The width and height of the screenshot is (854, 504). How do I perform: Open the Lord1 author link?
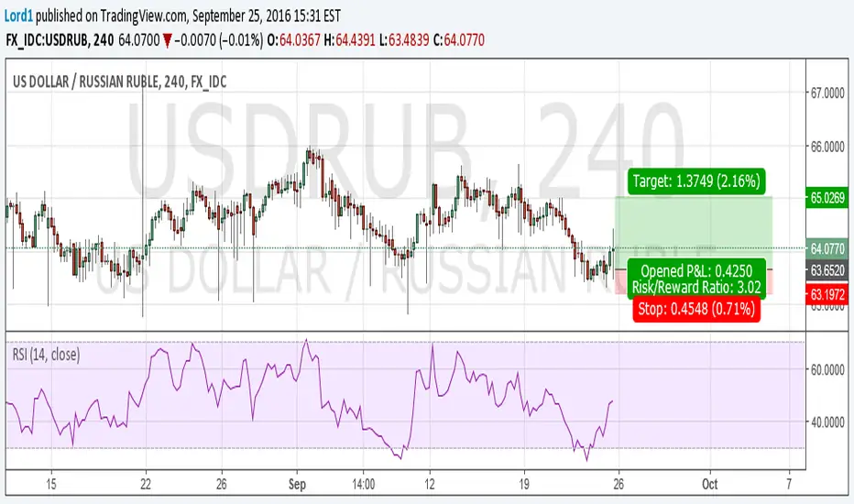[x=18, y=16]
